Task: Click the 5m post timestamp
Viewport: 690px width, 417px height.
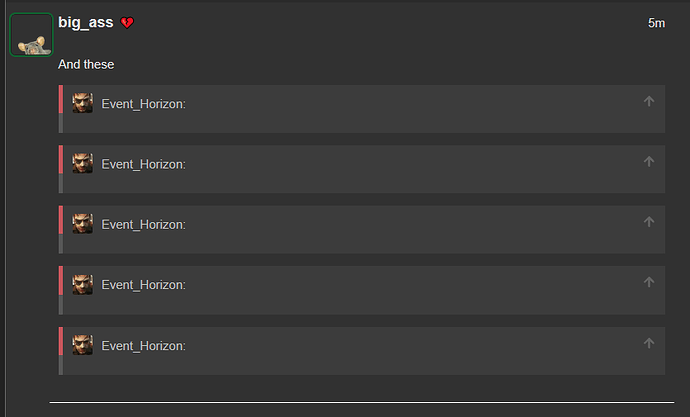Action: click(656, 23)
